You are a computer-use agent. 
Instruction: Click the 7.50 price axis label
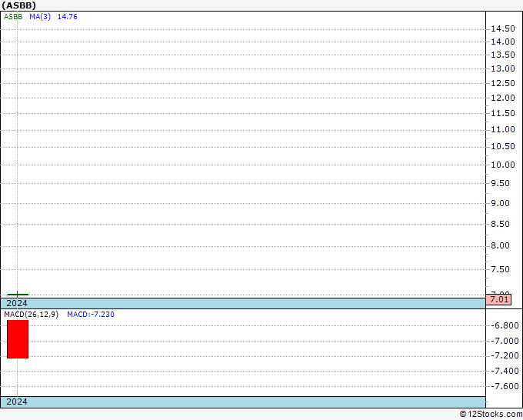tap(500, 269)
